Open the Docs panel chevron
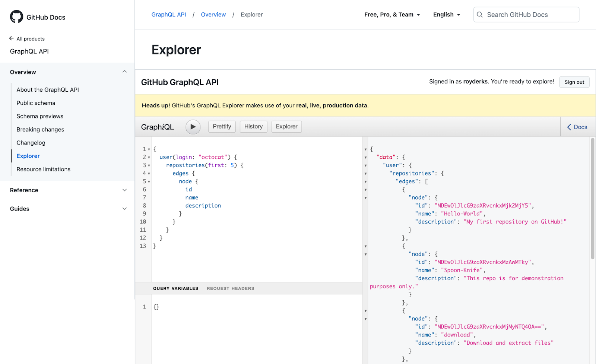Screen dimensions: 596x364 569,127
